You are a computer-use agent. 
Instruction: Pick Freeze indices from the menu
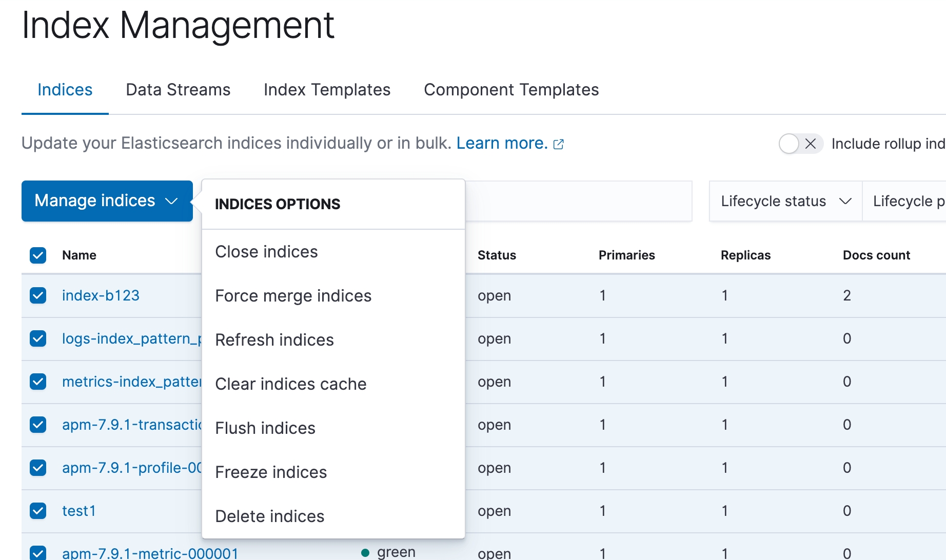[x=271, y=472]
